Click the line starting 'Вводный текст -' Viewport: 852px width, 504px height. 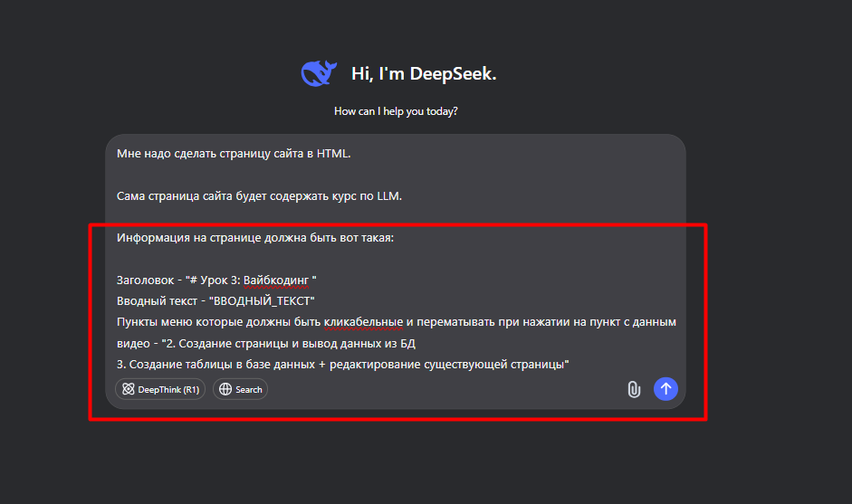click(215, 301)
